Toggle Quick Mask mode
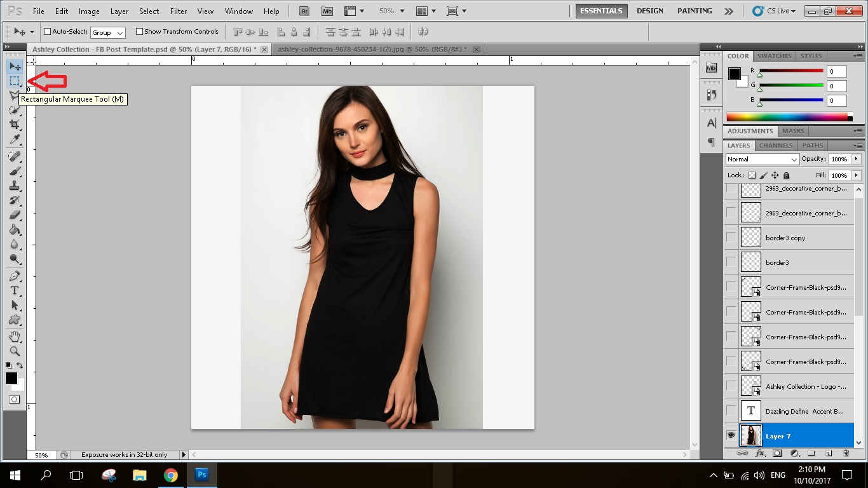868x488 pixels. (x=14, y=399)
